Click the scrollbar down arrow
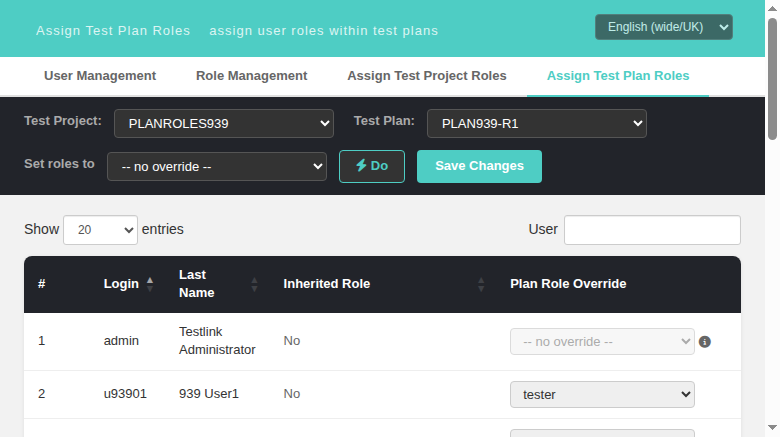This screenshot has width=780, height=437. pos(772,428)
